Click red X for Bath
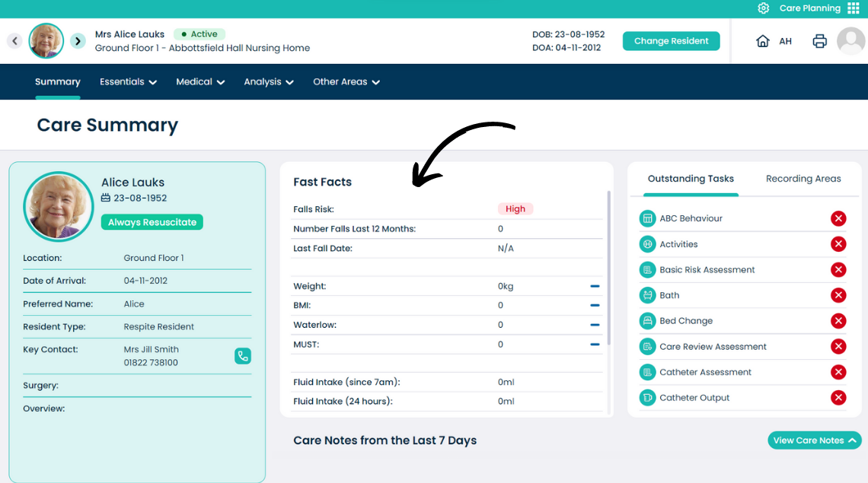 [x=838, y=295]
